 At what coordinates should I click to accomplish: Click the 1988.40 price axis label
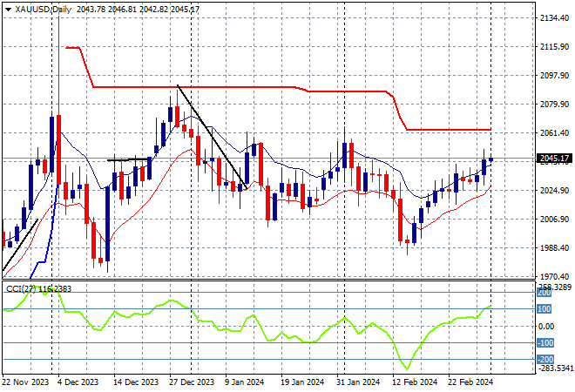point(554,248)
